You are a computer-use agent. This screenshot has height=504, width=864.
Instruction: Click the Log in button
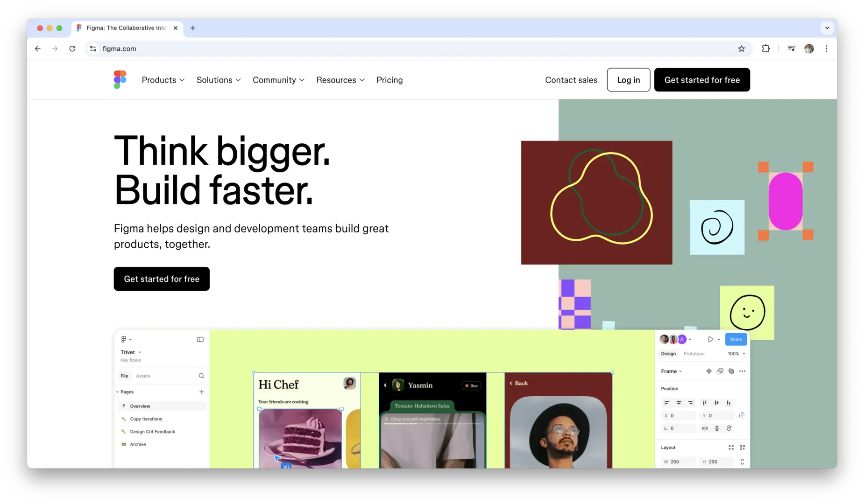coord(628,80)
